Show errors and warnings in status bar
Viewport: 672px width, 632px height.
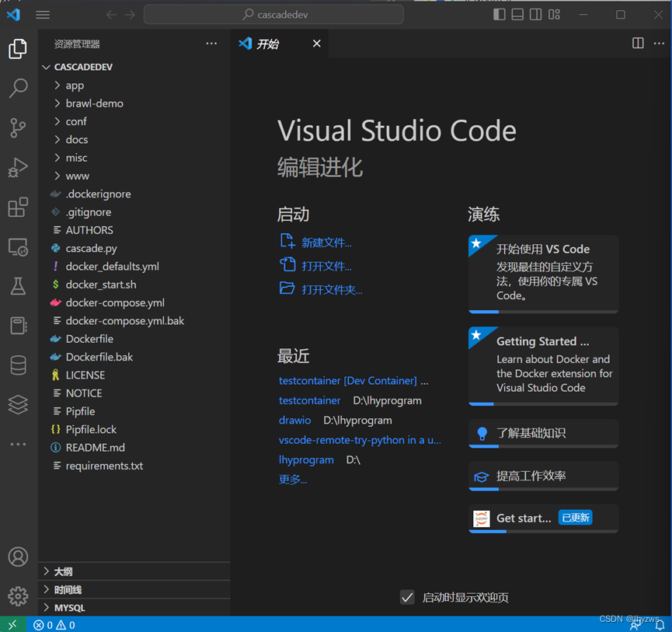pyautogui.click(x=54, y=625)
